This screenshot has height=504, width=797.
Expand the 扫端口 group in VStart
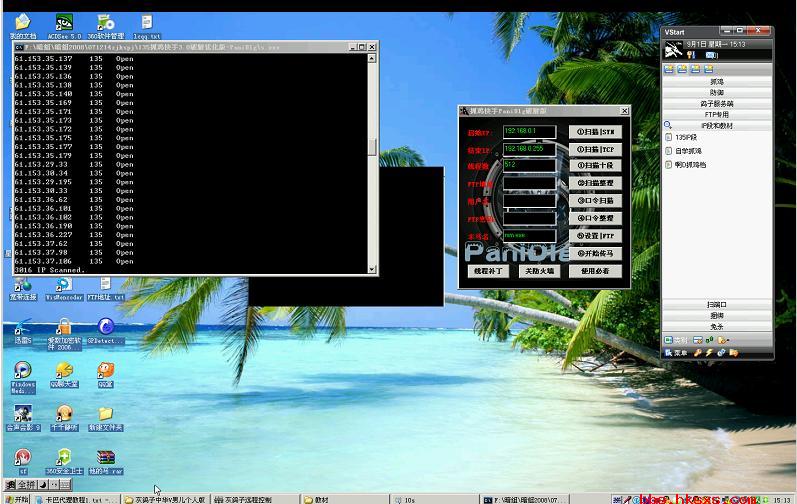717,304
